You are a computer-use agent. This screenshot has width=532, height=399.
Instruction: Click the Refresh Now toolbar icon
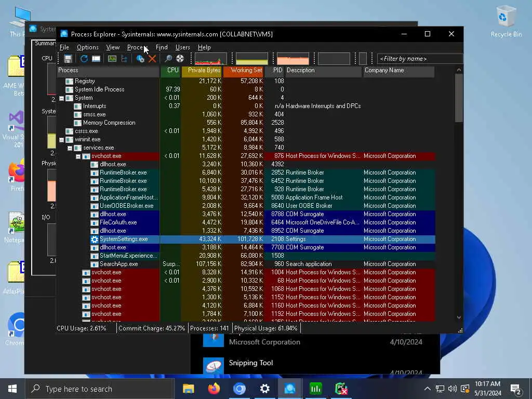tap(84, 59)
